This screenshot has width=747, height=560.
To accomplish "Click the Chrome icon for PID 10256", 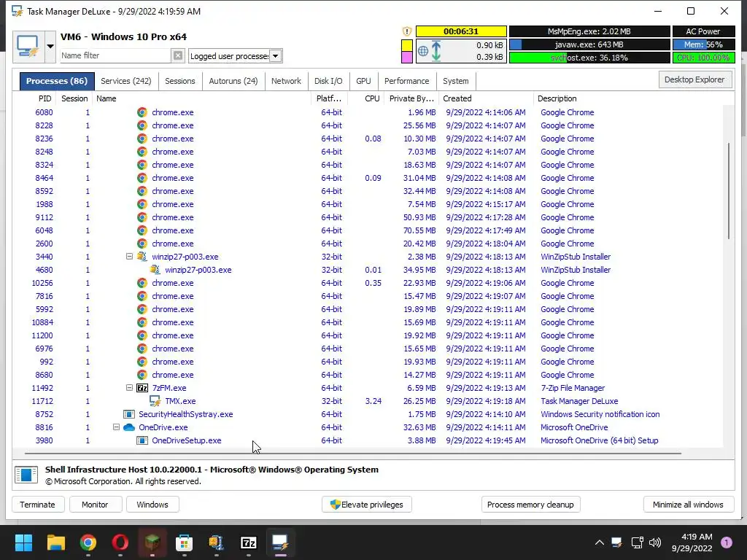I will pyautogui.click(x=142, y=283).
